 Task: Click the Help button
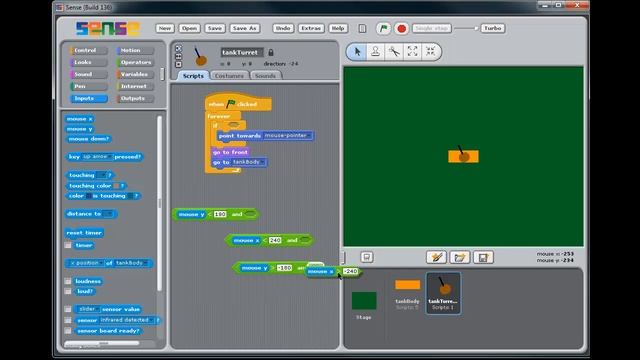tap(338, 29)
